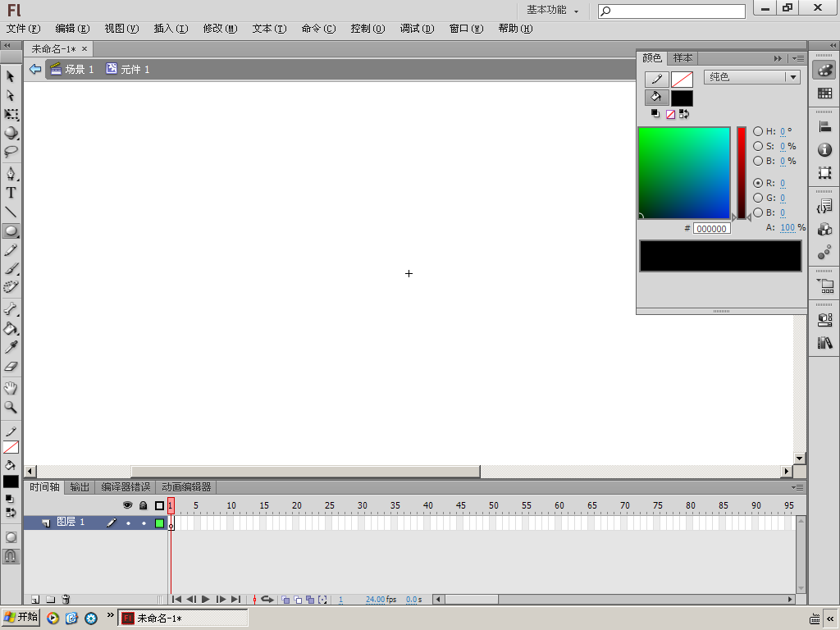Screen dimensions: 840x630
Task: Select the G green radio button
Action: [757, 198]
